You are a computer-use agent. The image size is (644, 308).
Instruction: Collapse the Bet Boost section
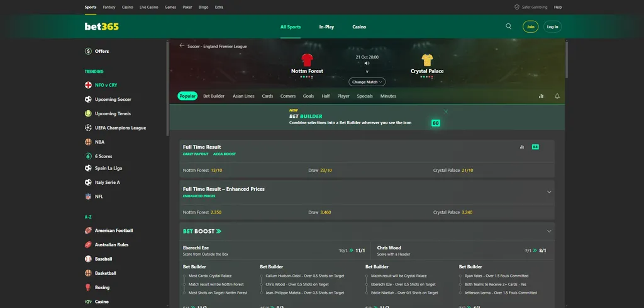tap(549, 231)
